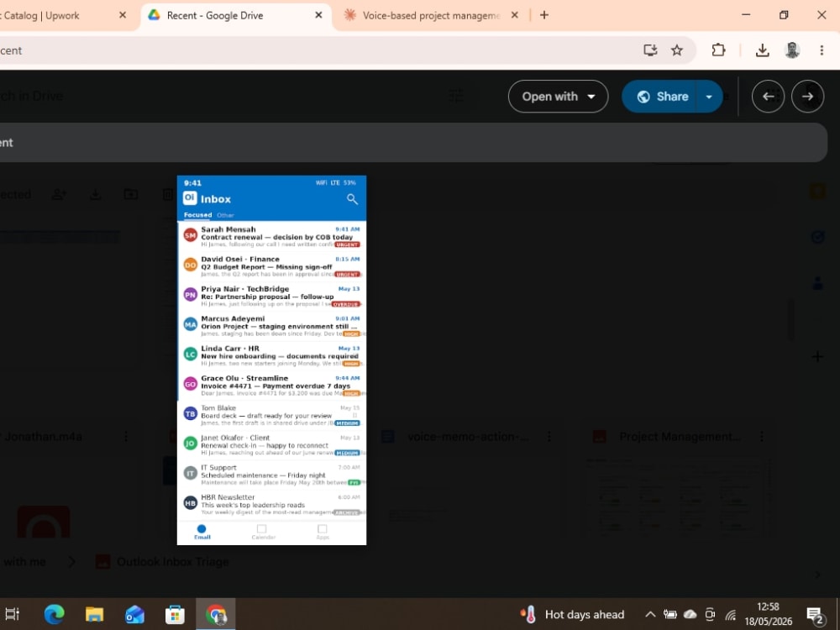Select the Recent - Google Drive tab
The width and height of the screenshot is (840, 630).
tap(236, 15)
